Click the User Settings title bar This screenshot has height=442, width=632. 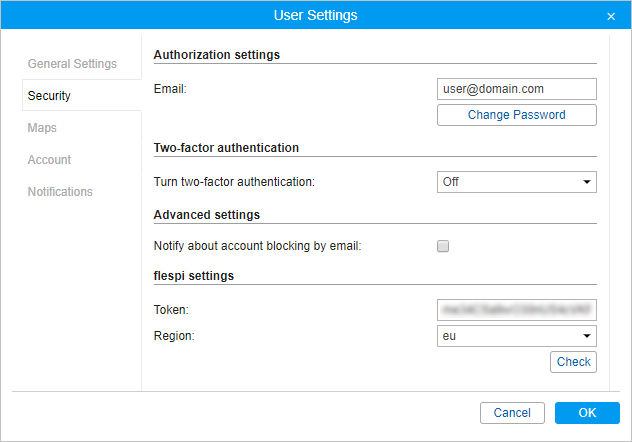tap(315, 16)
